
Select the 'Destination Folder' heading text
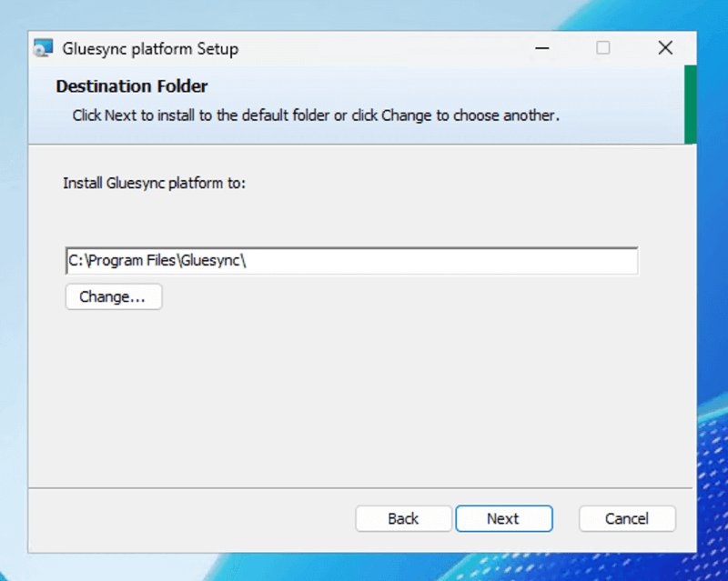point(132,86)
